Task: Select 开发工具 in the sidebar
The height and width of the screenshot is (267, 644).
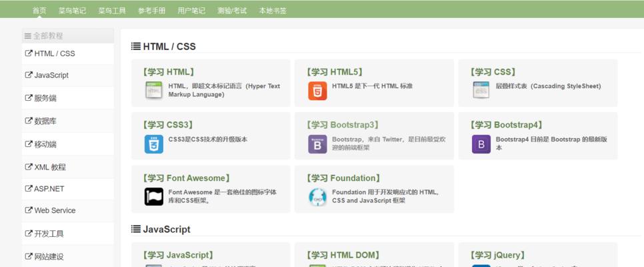Action: point(68,234)
